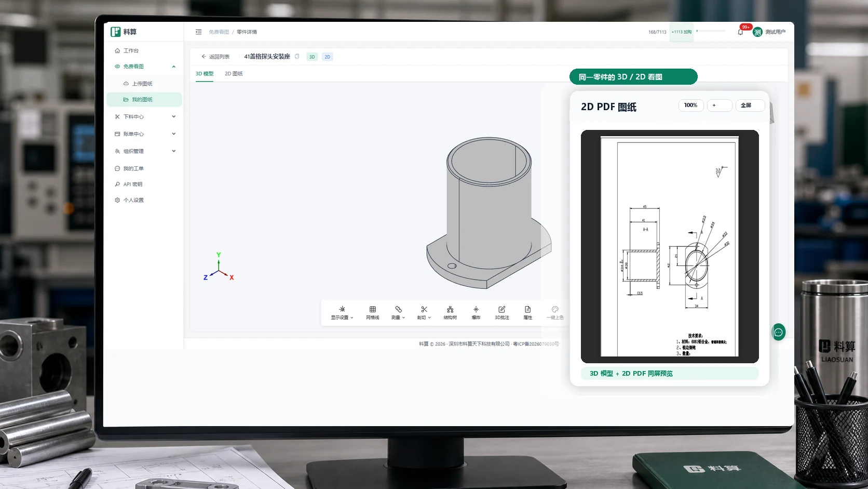The width and height of the screenshot is (868, 489).
Task: Click the 3D cylinder model
Action: tap(489, 212)
